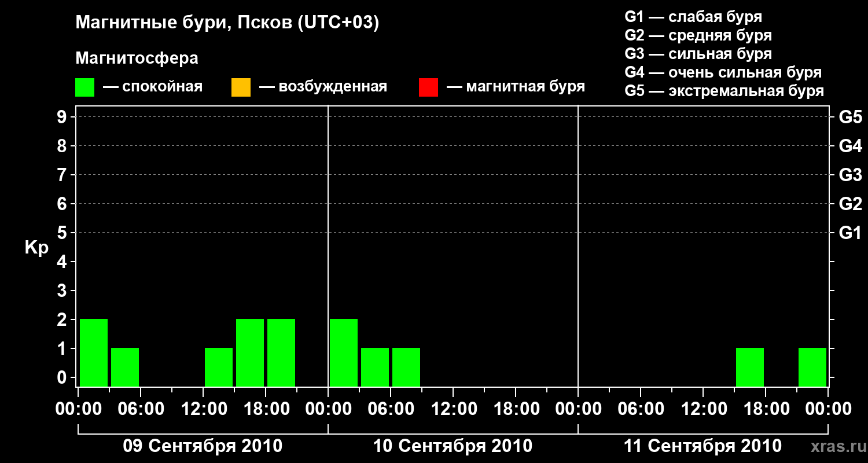
Task: Click 'G2 — средняя буря' legend line
Action: pyautogui.click(x=698, y=35)
